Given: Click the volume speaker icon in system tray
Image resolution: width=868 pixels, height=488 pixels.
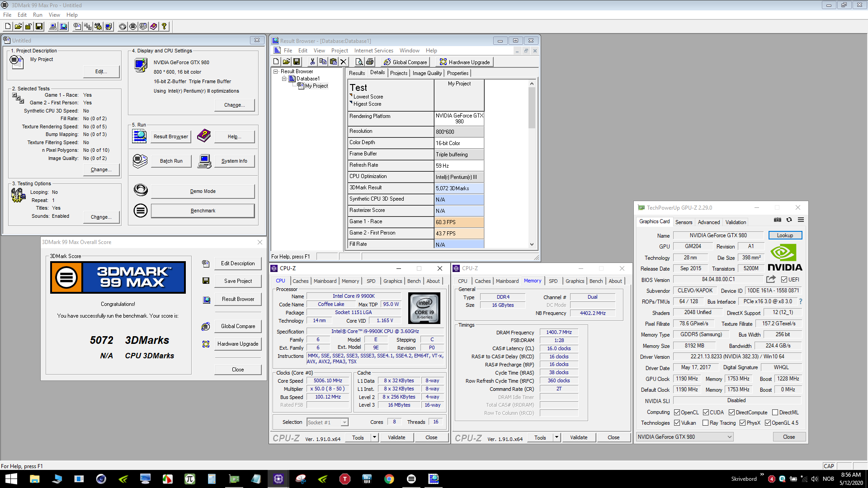Looking at the screenshot, I should coord(815,479).
